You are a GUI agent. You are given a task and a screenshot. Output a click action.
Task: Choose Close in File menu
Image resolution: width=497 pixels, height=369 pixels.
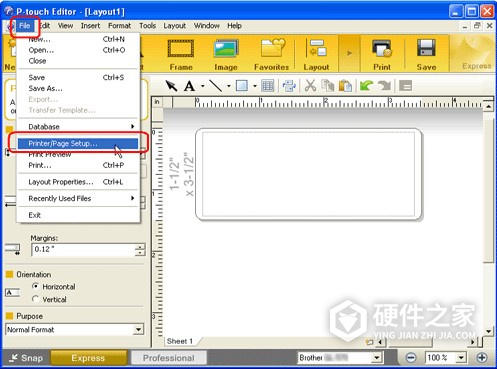pyautogui.click(x=78, y=61)
